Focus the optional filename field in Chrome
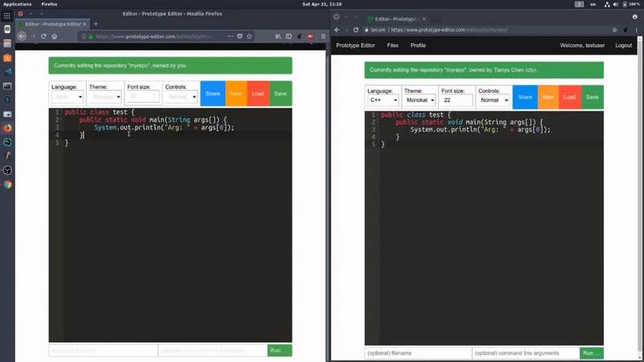The width and height of the screenshot is (644, 362). [418, 353]
